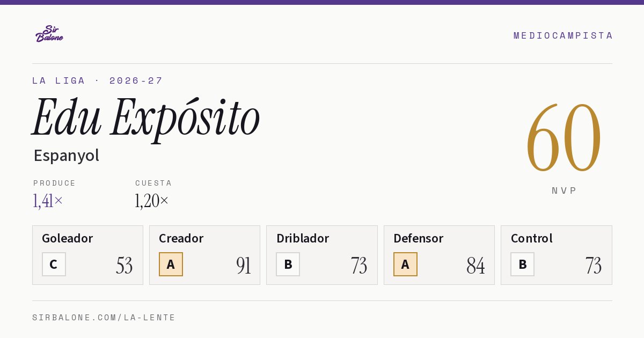Click the Driblador card title
The width and height of the screenshot is (644, 338).
[x=303, y=238]
